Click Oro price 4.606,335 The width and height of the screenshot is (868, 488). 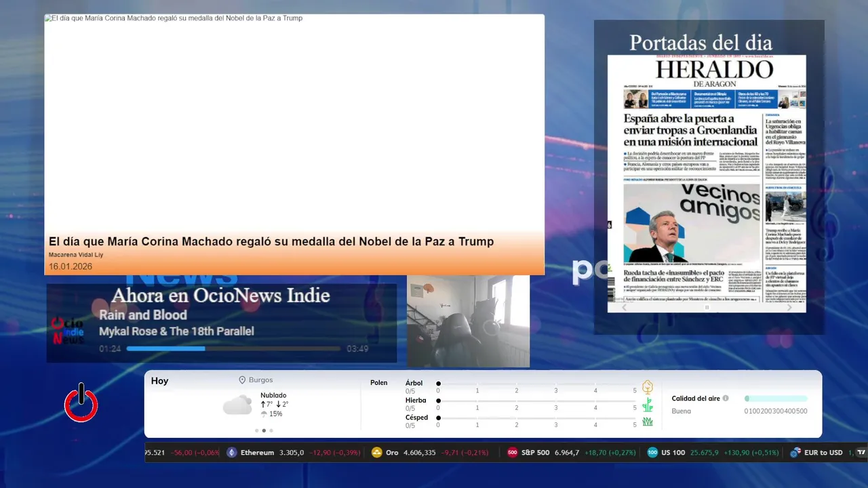420,453
